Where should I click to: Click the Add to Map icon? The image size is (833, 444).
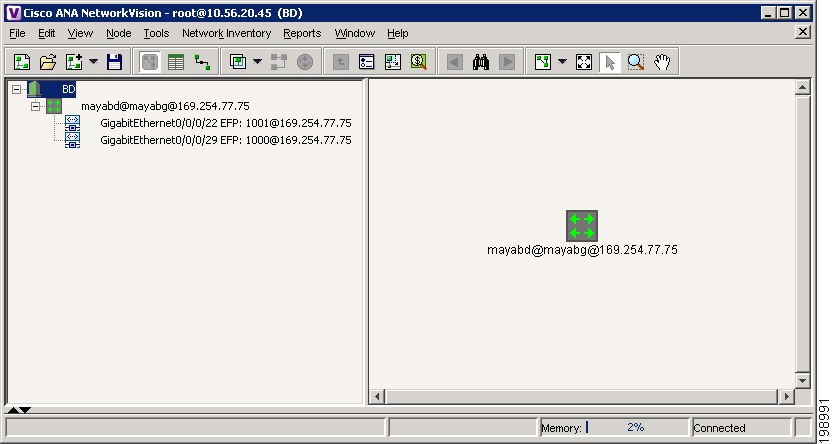click(74, 62)
